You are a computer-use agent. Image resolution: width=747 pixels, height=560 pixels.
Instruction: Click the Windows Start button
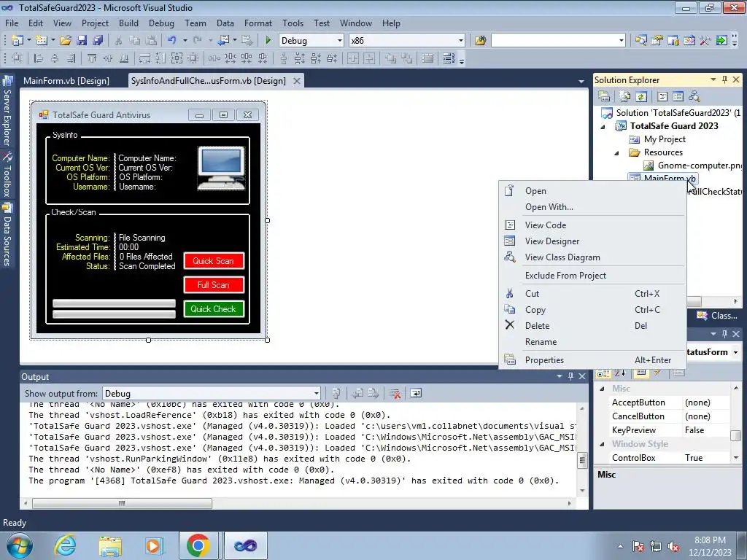(20, 545)
